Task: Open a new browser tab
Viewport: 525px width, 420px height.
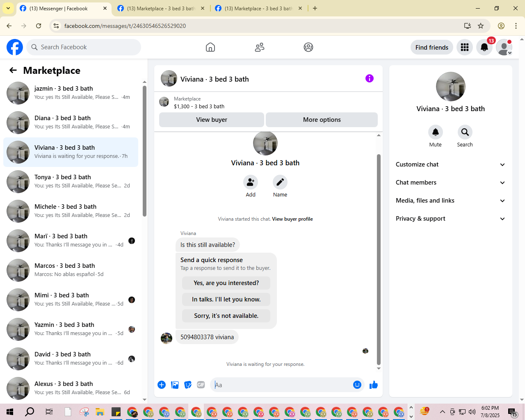Action: click(x=315, y=8)
